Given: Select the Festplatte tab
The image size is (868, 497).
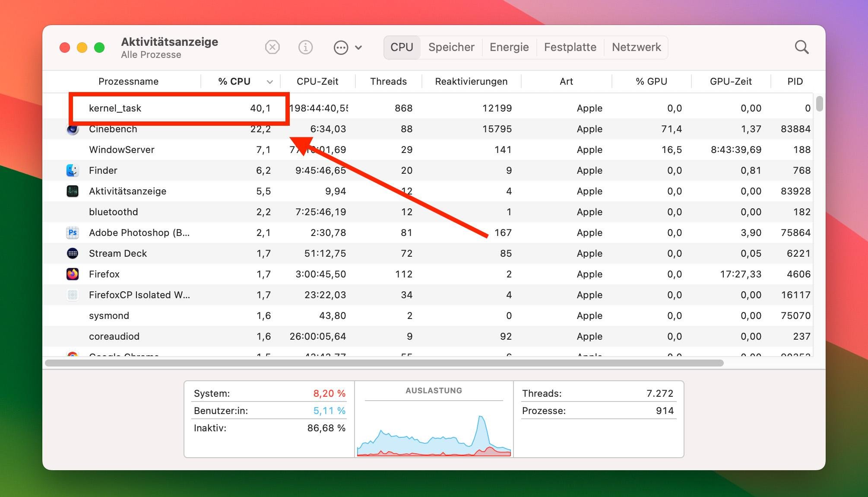Looking at the screenshot, I should [x=570, y=47].
